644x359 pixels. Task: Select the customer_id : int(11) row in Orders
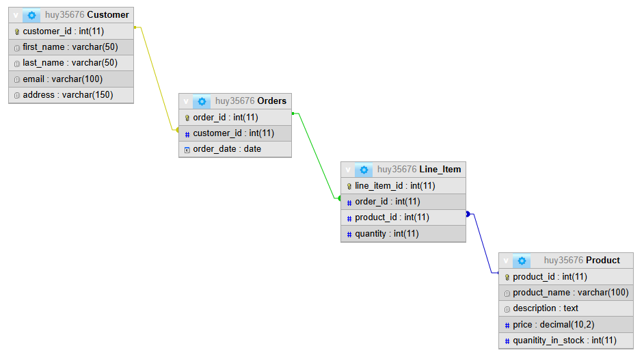click(235, 133)
